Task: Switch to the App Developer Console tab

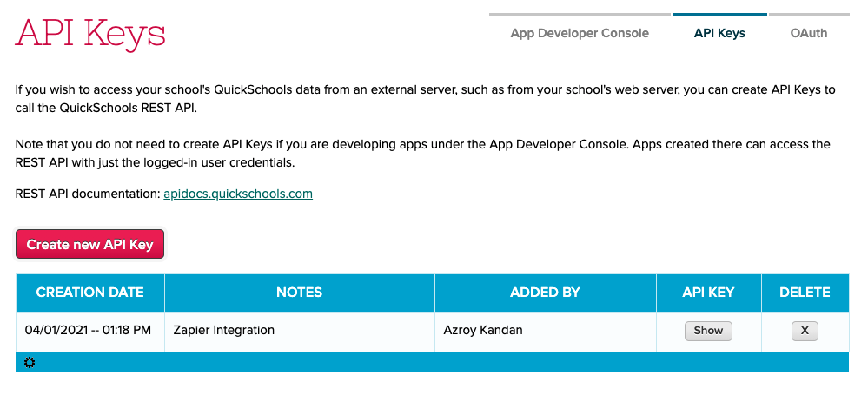Action: point(580,33)
